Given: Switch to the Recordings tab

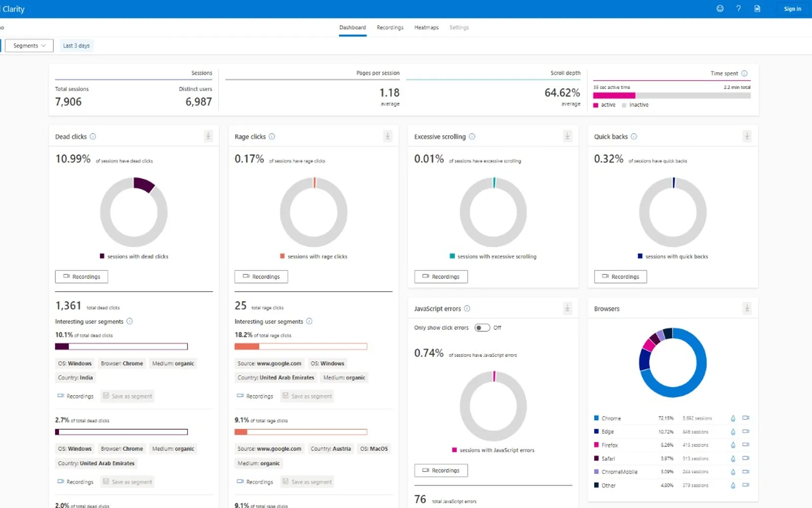Looking at the screenshot, I should click(390, 27).
